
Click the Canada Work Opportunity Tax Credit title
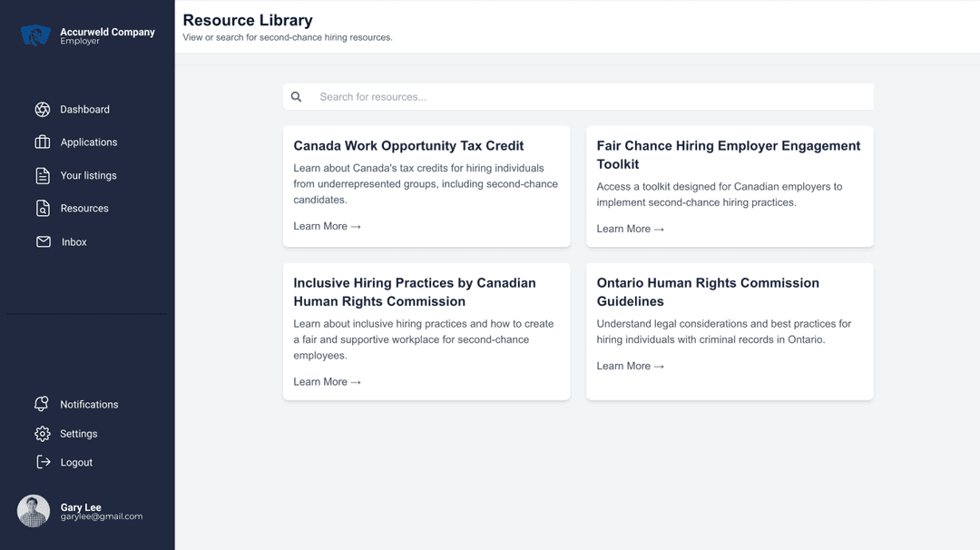point(408,145)
